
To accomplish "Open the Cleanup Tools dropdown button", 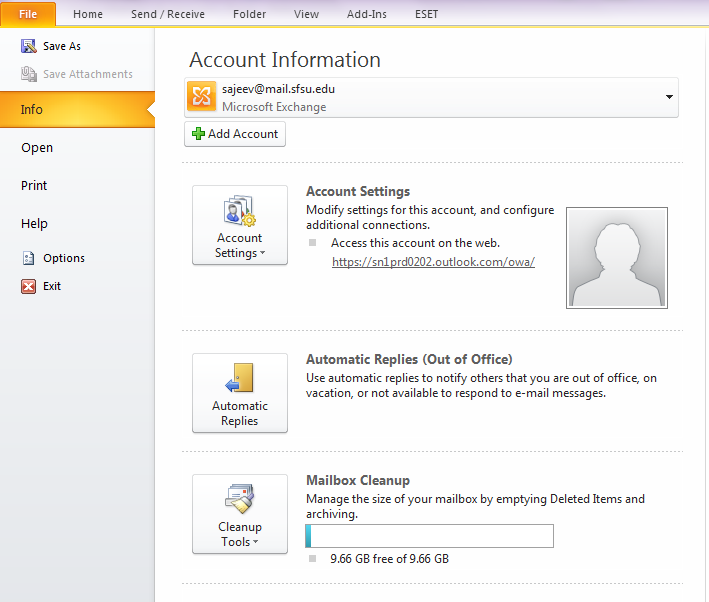I will click(240, 514).
